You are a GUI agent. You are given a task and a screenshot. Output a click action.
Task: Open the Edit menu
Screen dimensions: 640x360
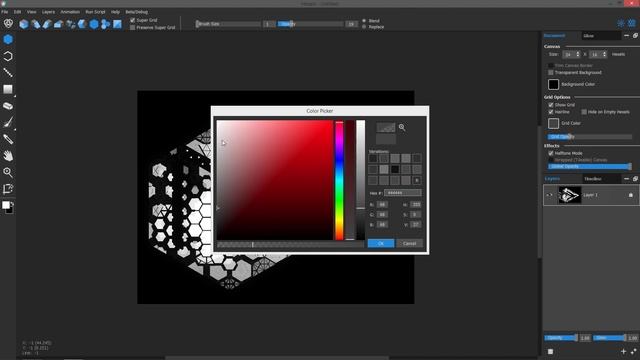[17, 12]
